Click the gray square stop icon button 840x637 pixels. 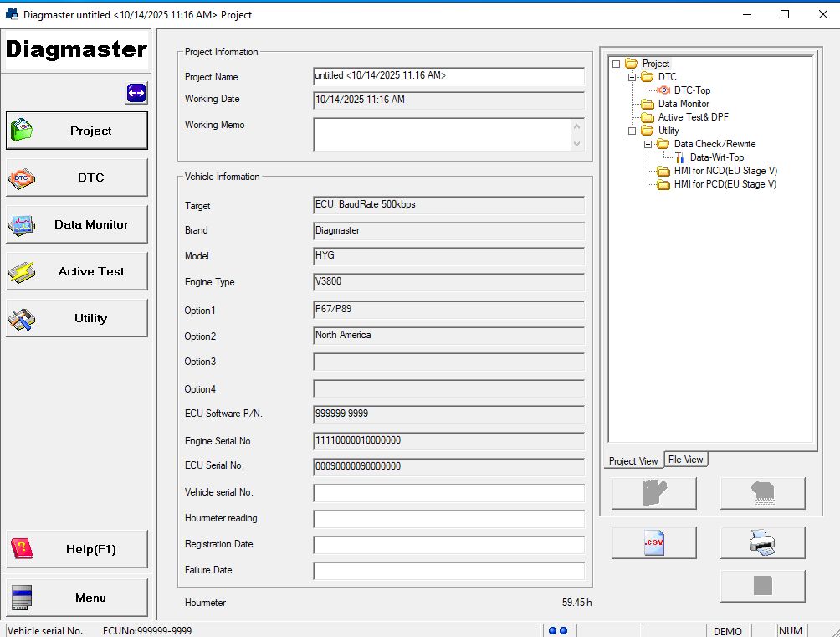click(x=762, y=586)
